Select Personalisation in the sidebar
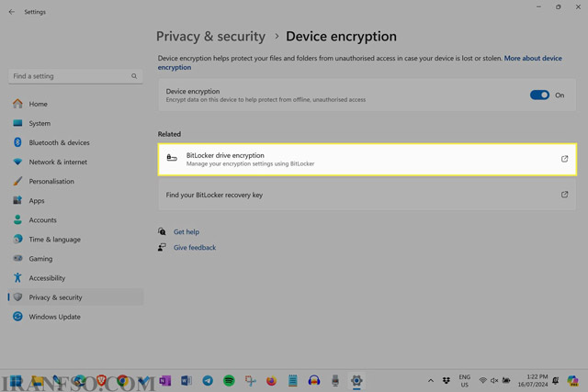588x392 pixels. [x=75, y=182]
